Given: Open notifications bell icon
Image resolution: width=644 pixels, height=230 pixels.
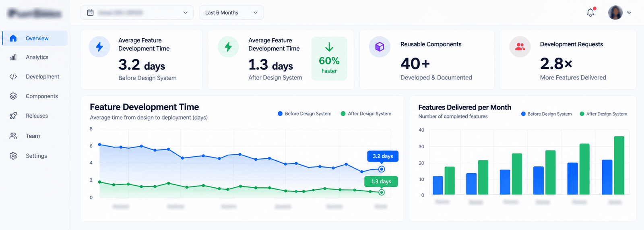Looking at the screenshot, I should click(x=590, y=12).
